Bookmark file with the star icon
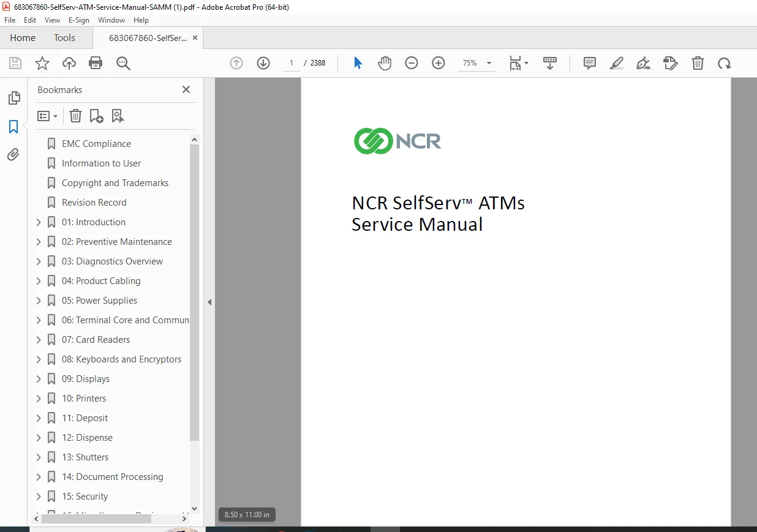The image size is (757, 532). point(42,63)
